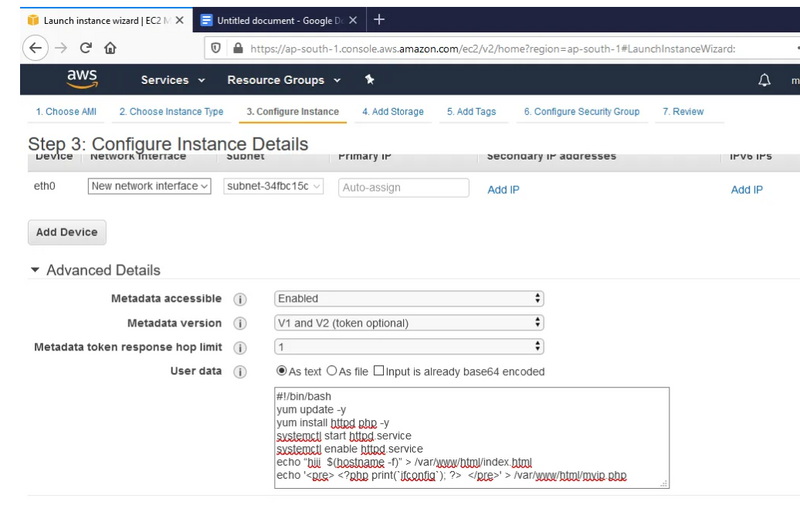Click the 'Step 3: Configure Instance Details' heading
Image resolution: width=800 pixels, height=515 pixels.
(x=168, y=144)
